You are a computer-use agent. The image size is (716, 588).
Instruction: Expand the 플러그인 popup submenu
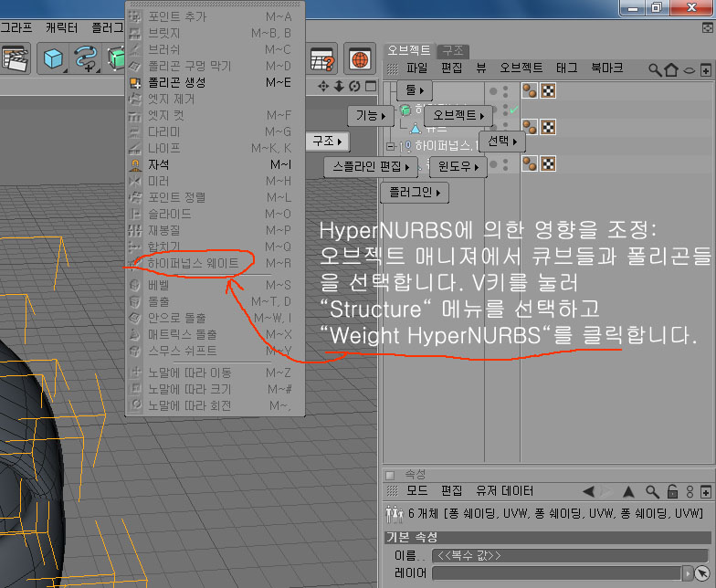point(415,192)
